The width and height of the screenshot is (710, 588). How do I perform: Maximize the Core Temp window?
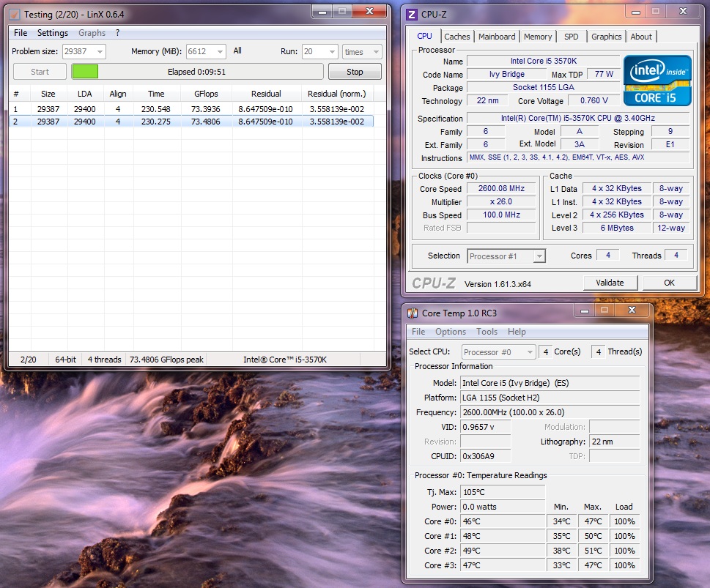click(604, 310)
